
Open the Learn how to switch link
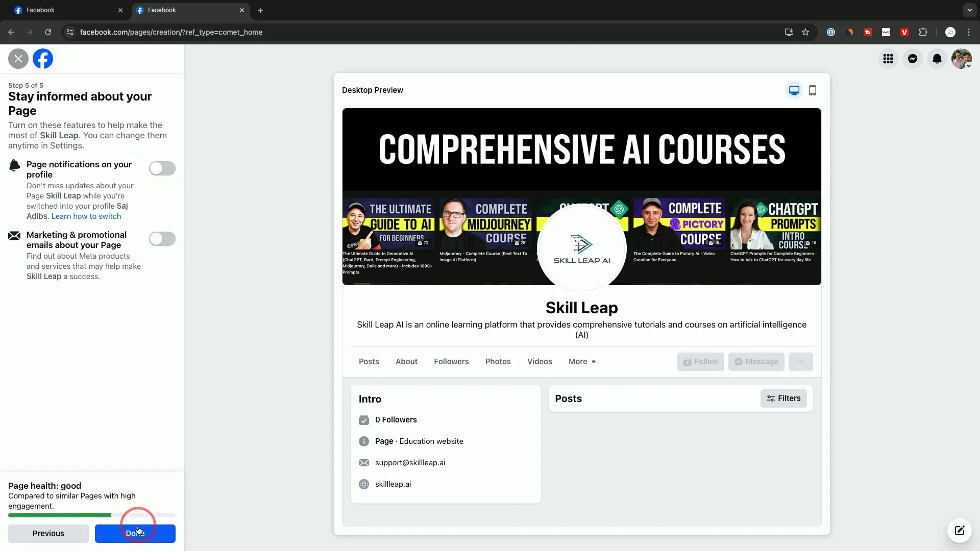coord(86,216)
